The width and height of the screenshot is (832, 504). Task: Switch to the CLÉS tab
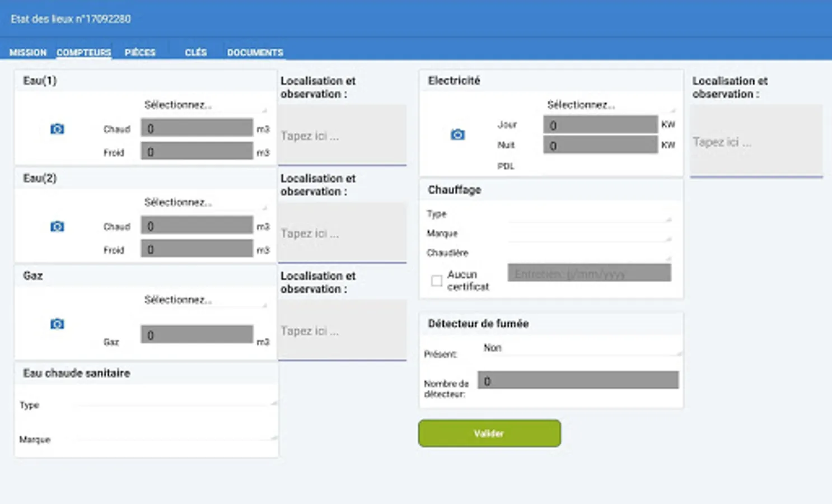[x=196, y=52]
